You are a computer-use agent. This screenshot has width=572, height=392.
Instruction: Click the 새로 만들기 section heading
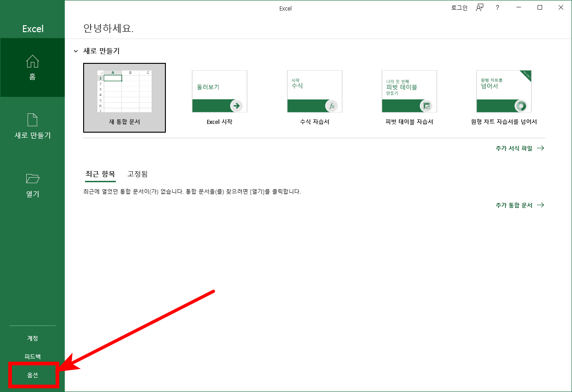[102, 51]
